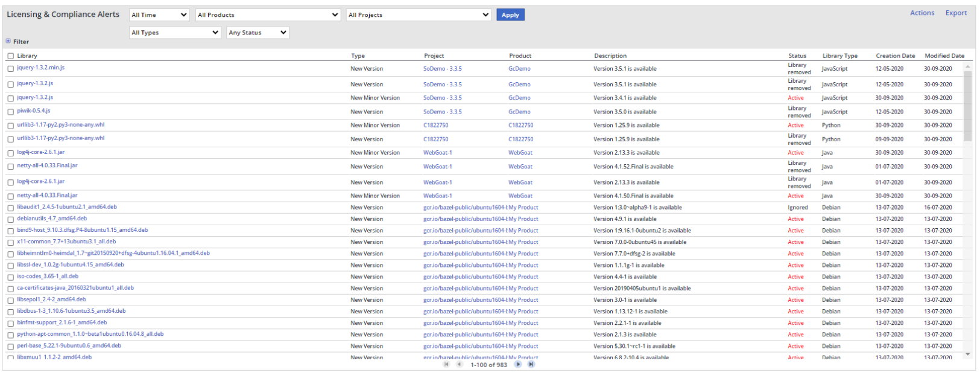Click the scrollbar up arrow

(968, 66)
